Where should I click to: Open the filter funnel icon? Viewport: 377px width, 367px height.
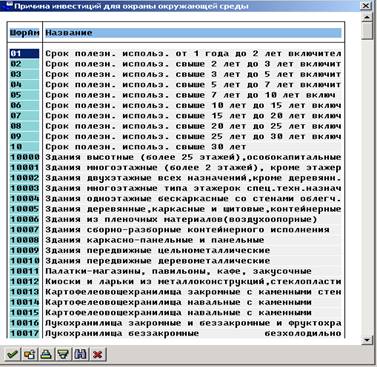63,354
